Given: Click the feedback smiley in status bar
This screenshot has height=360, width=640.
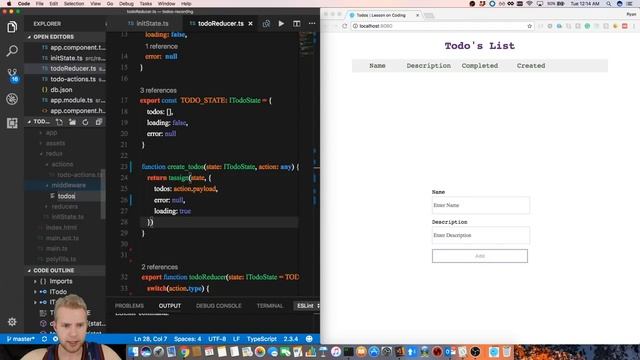Looking at the screenshot, I should tap(309, 339).
